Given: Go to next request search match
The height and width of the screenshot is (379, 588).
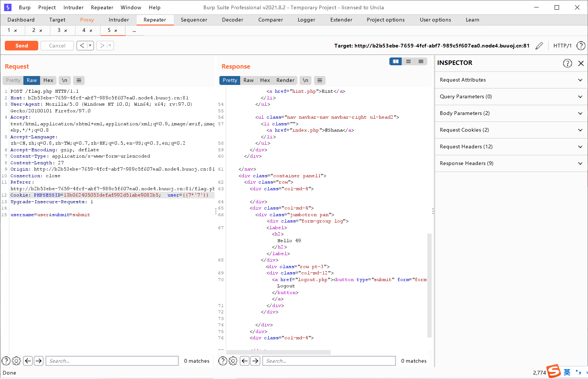Looking at the screenshot, I should coord(39,361).
